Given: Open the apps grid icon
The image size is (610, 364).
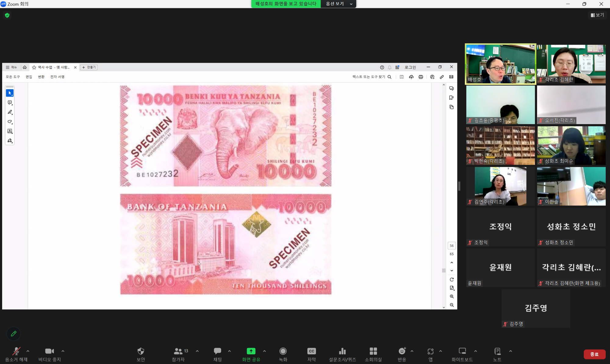Looking at the screenshot, I should pos(397,67).
